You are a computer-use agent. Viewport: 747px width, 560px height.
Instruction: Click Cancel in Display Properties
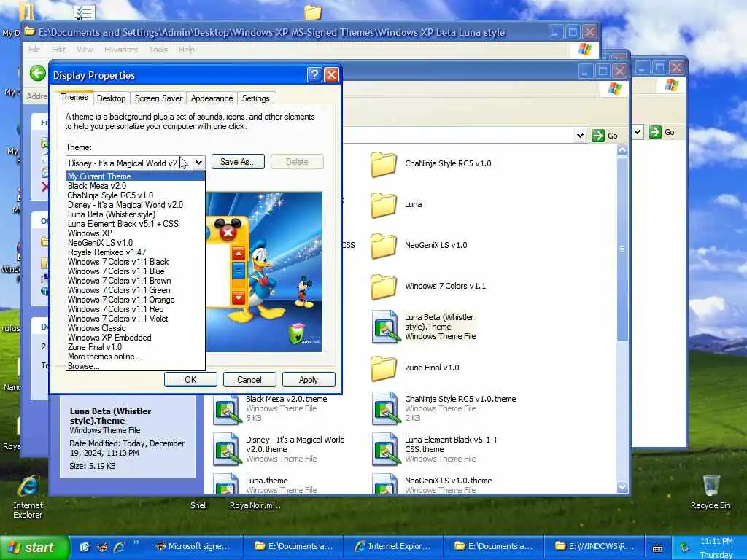249,379
